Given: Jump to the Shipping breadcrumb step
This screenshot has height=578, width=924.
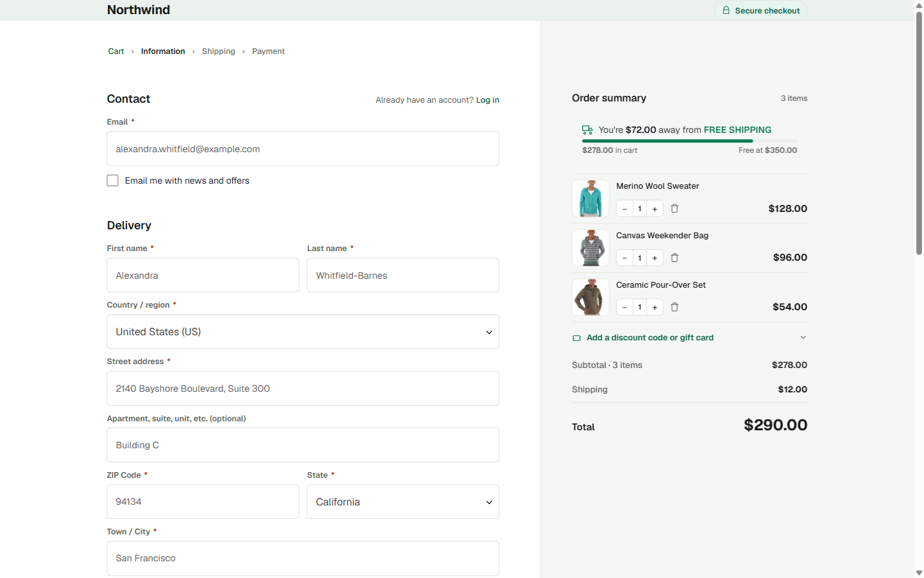Looking at the screenshot, I should point(218,51).
